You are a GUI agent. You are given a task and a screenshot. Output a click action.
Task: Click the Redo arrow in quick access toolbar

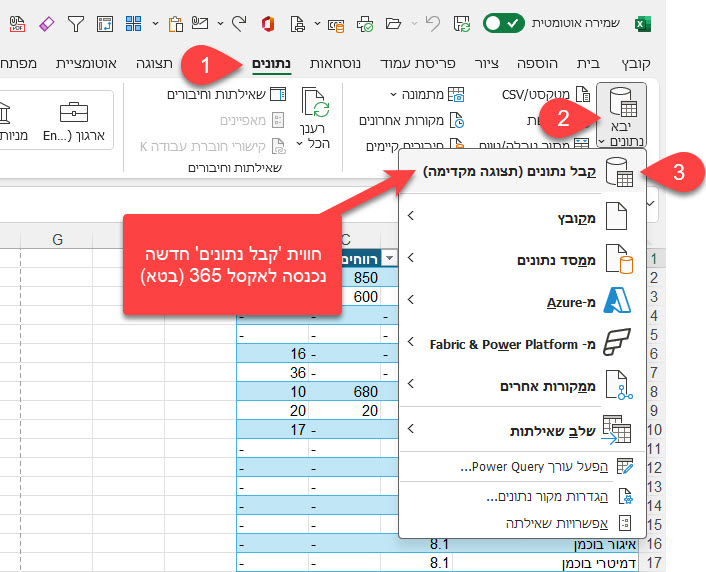tap(238, 22)
